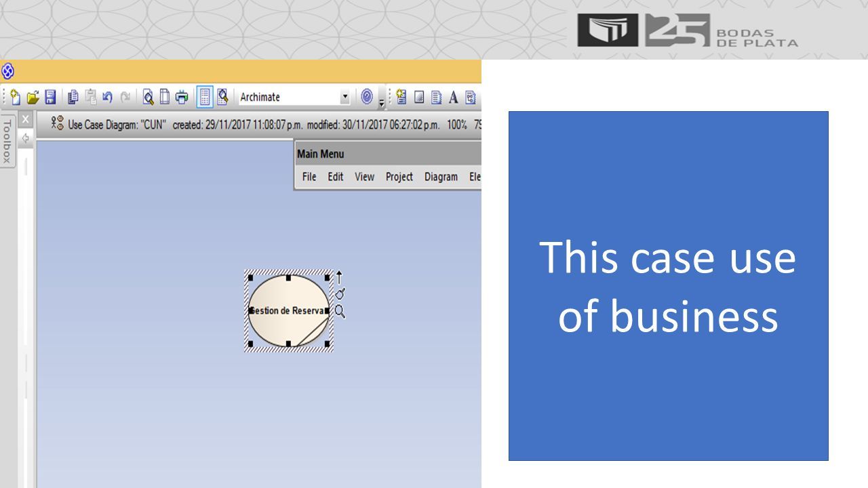Open Print Preview with the magnifier-page icon

[148, 97]
